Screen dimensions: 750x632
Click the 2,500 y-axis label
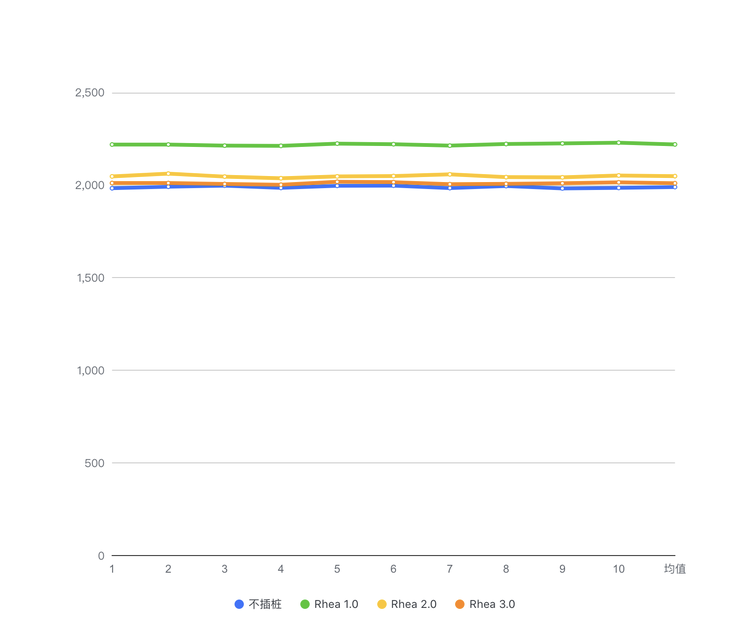pyautogui.click(x=89, y=93)
